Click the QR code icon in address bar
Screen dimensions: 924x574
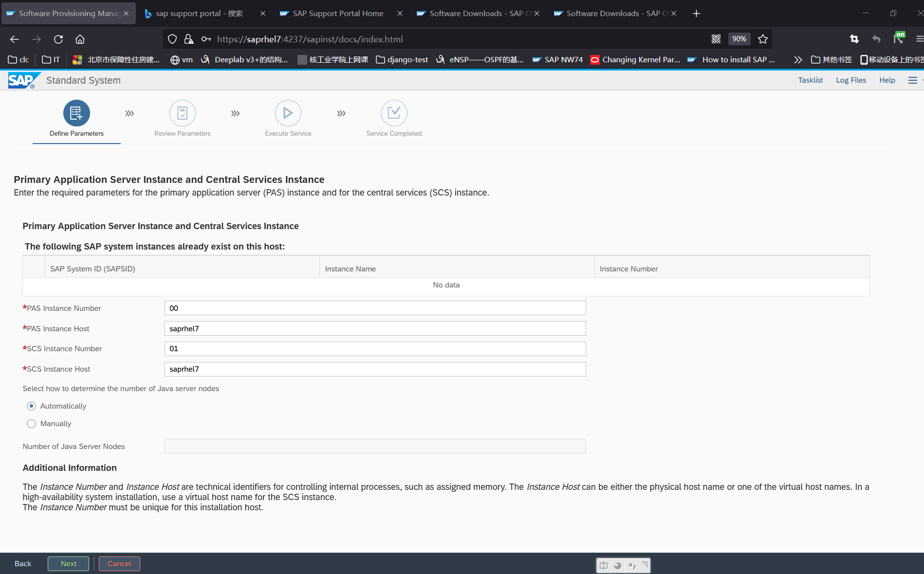click(716, 39)
